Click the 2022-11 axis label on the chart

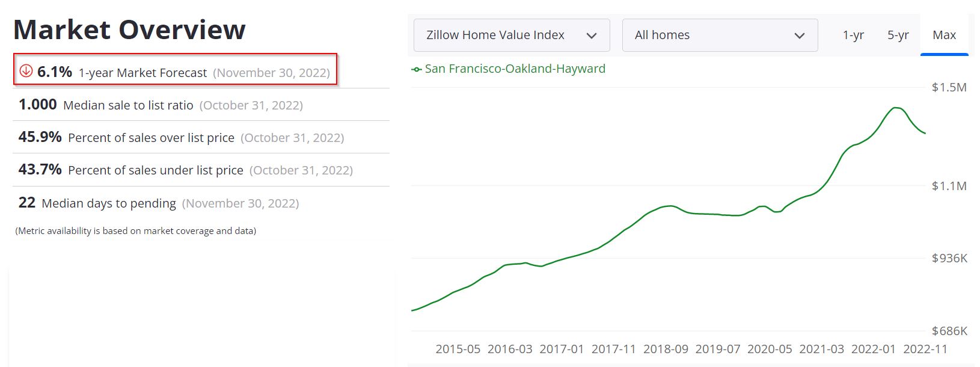point(923,348)
